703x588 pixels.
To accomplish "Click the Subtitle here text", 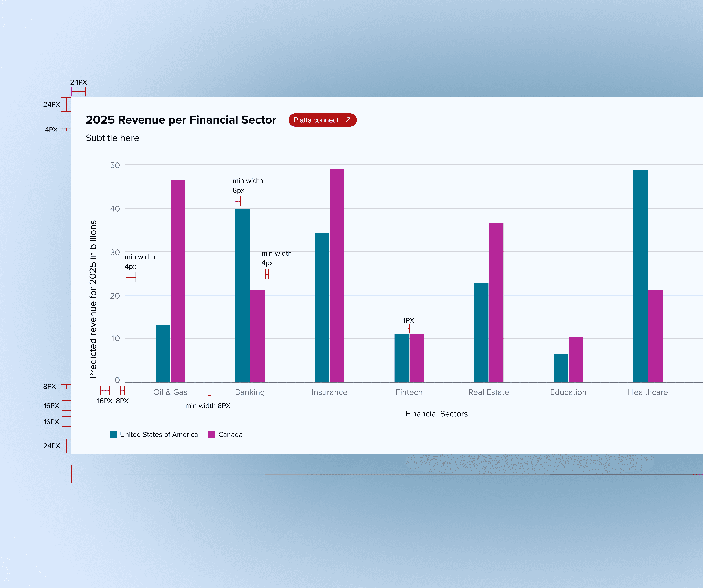I will [112, 138].
